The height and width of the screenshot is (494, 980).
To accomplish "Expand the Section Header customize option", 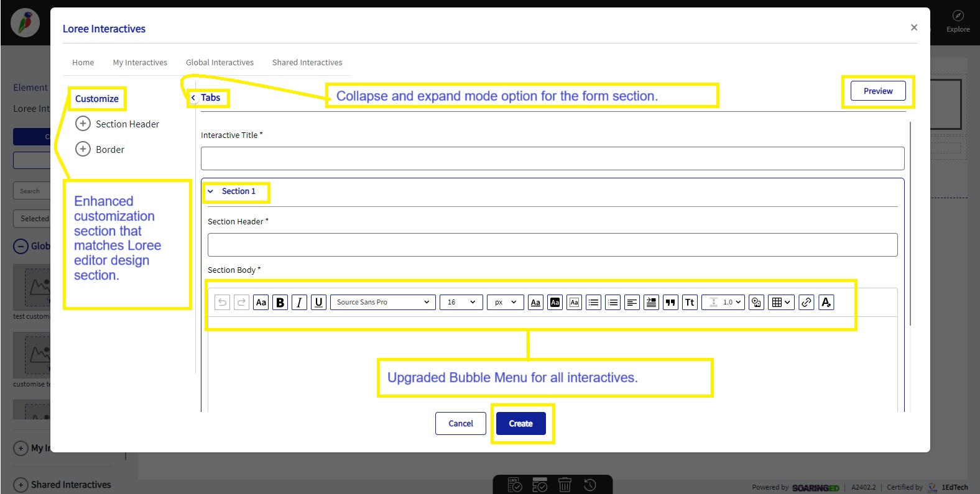I will (83, 124).
